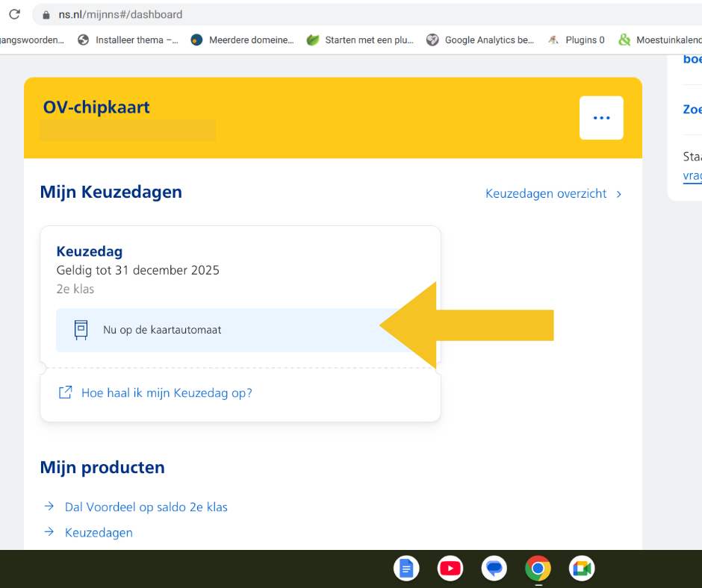Click the padlock icon in the address bar
The width and height of the screenshot is (702, 588).
(x=46, y=15)
